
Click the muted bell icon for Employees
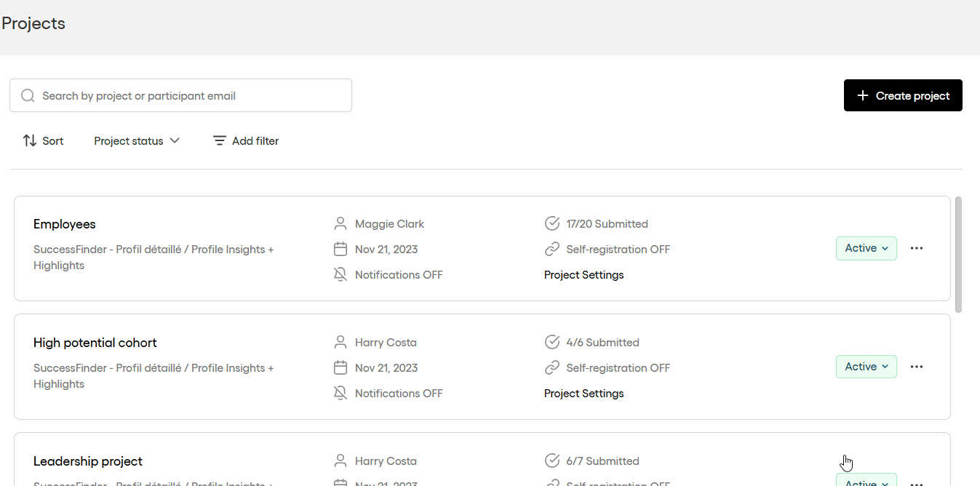tap(340, 275)
